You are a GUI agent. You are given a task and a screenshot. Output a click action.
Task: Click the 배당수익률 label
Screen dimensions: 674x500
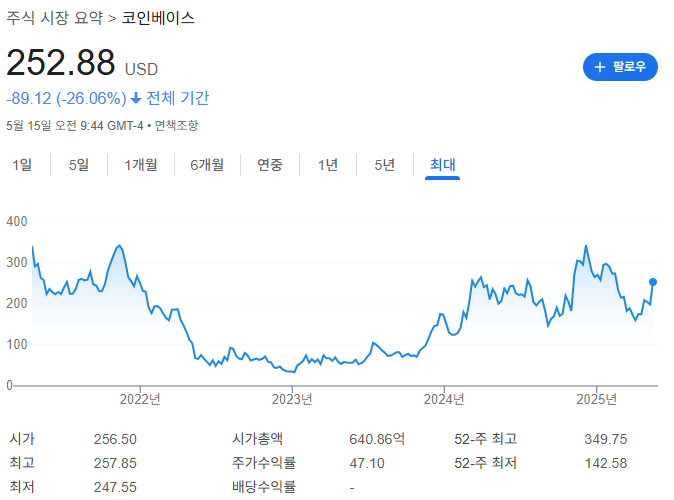pyautogui.click(x=264, y=487)
